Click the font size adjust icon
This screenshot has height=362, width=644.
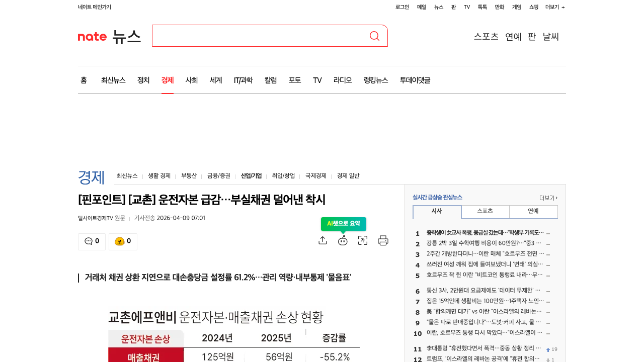pos(363,240)
